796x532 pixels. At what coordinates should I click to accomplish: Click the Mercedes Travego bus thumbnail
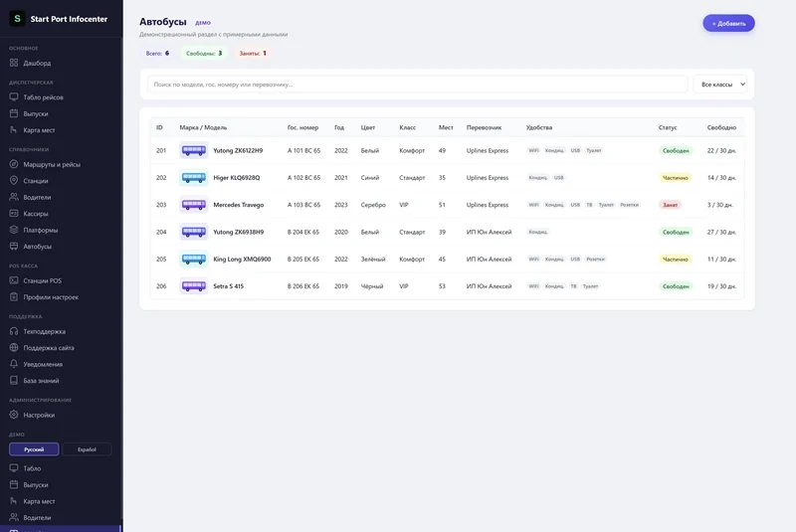click(193, 205)
